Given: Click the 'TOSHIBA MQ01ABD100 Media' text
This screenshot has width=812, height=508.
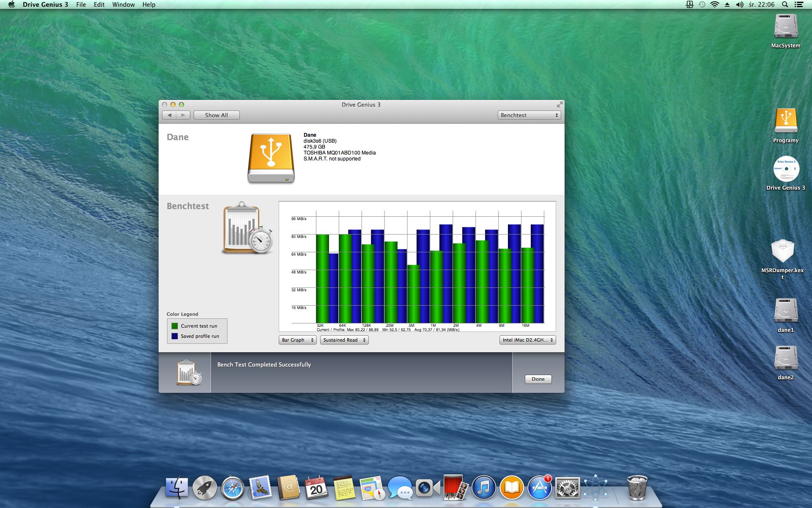Looking at the screenshot, I should pyautogui.click(x=340, y=153).
